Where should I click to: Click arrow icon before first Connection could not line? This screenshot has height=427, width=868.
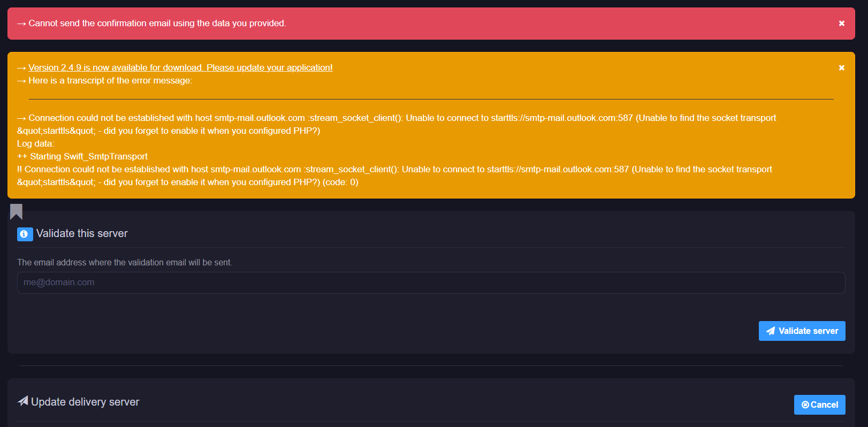pos(21,118)
